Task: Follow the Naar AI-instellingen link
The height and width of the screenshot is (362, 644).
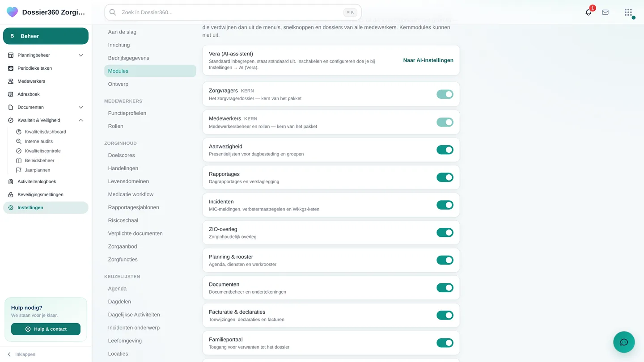Action: click(x=428, y=60)
